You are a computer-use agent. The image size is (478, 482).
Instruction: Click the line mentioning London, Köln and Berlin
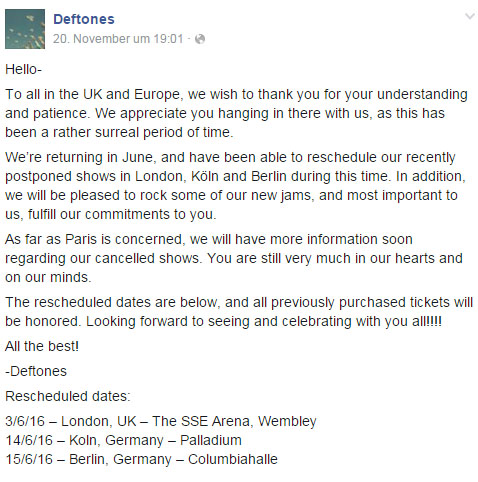coord(235,176)
